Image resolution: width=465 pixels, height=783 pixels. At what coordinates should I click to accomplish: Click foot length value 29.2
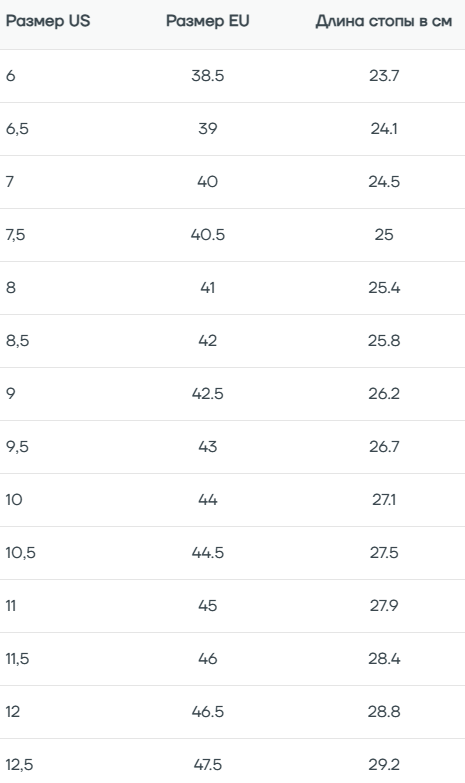point(384,765)
